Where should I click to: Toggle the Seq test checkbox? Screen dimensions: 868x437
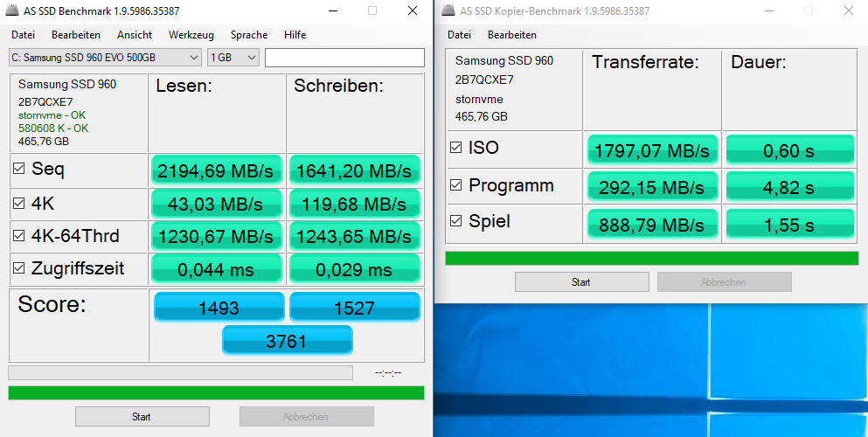[19, 170]
